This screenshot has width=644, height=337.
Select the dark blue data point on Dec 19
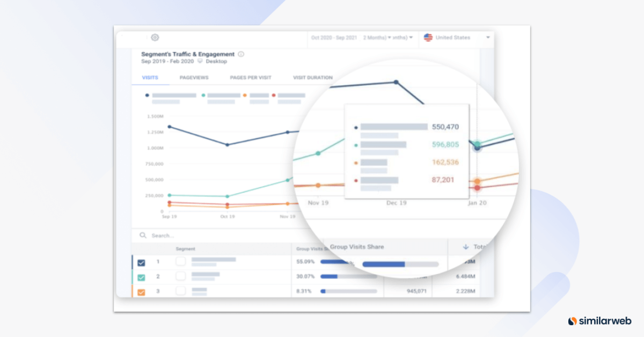396,82
